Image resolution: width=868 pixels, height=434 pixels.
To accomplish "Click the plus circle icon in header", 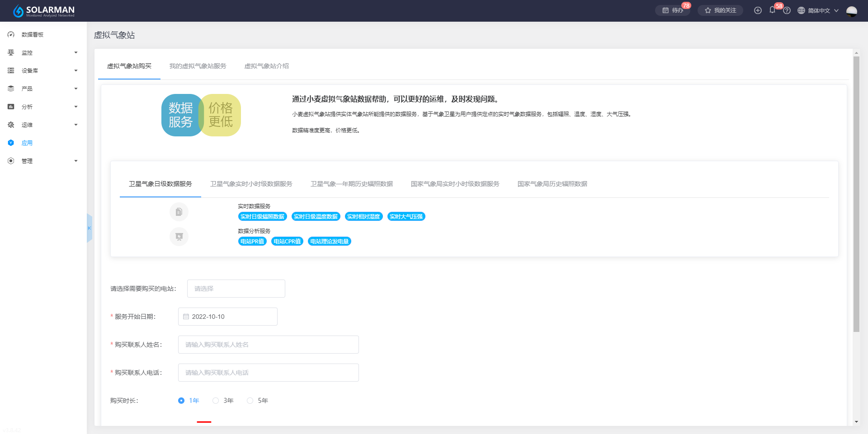I will pos(758,10).
